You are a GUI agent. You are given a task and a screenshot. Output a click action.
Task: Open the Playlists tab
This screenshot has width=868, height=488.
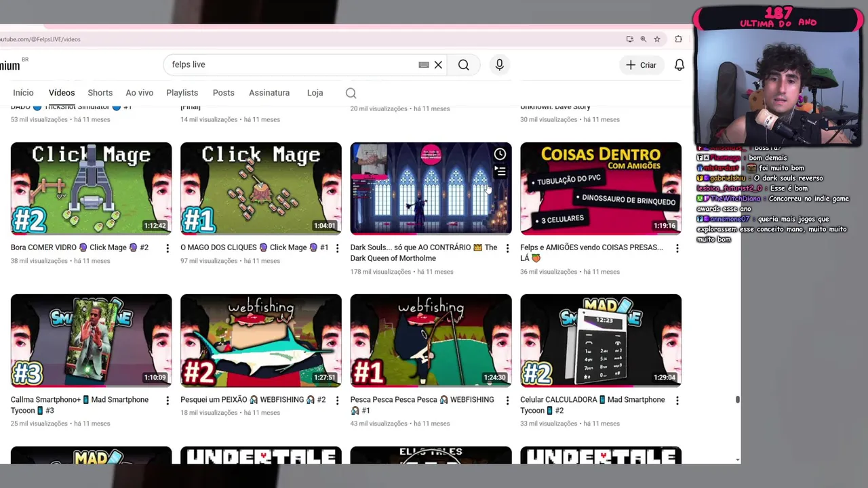[x=182, y=93]
